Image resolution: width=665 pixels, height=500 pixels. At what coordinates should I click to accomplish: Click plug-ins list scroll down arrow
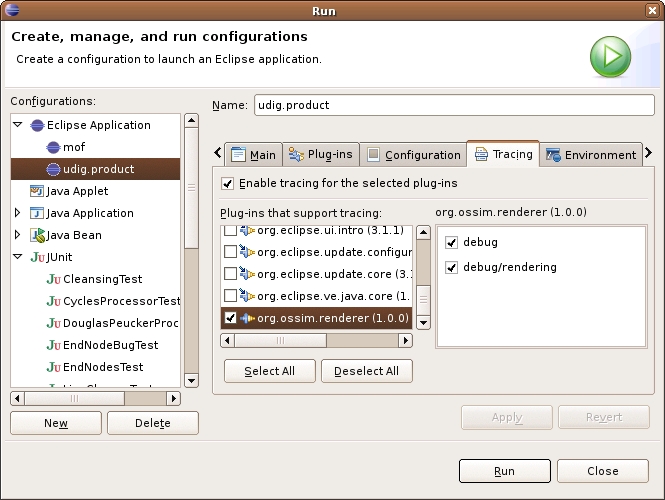click(423, 323)
